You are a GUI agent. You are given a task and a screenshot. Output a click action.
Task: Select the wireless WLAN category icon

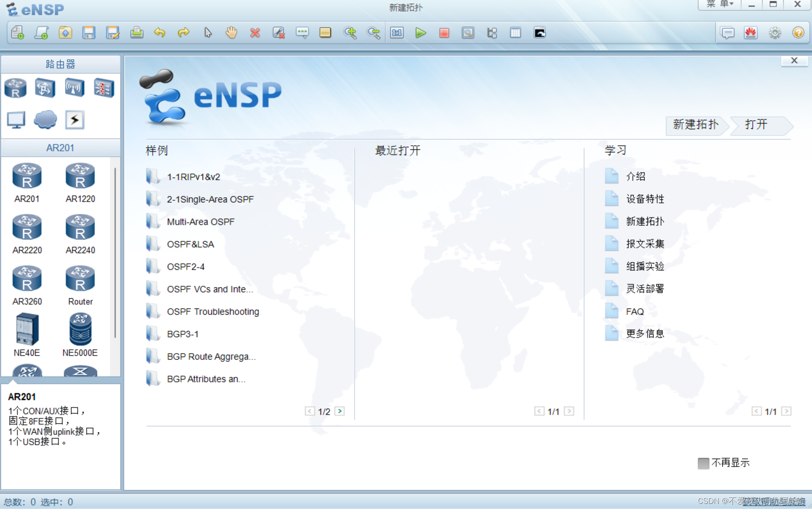(74, 88)
